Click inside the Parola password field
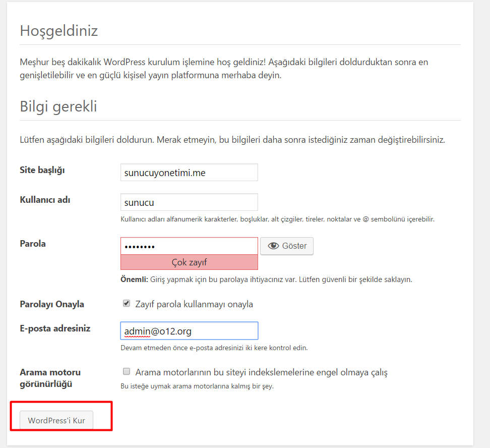The width and height of the screenshot is (490, 448). (x=189, y=246)
